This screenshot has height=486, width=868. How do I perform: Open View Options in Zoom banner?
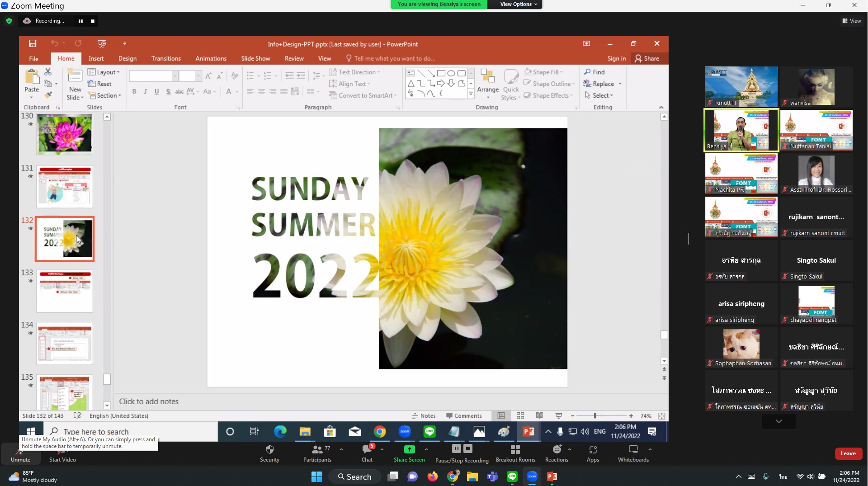click(x=519, y=4)
